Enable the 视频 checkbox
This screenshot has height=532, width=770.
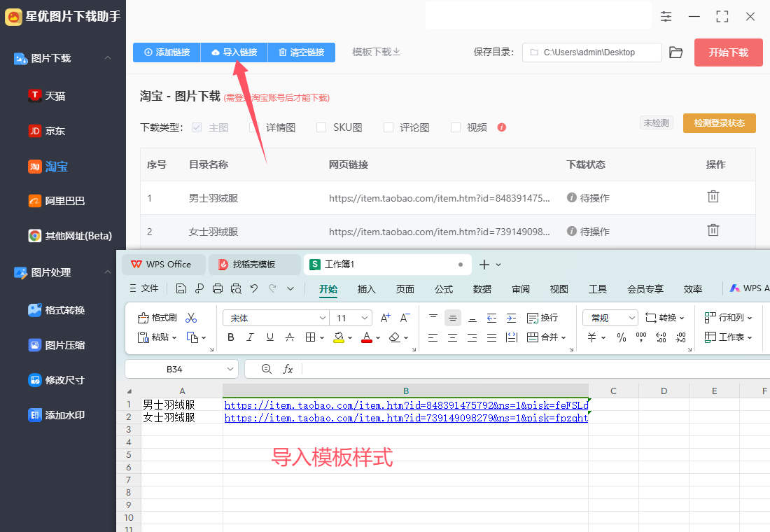pos(456,127)
